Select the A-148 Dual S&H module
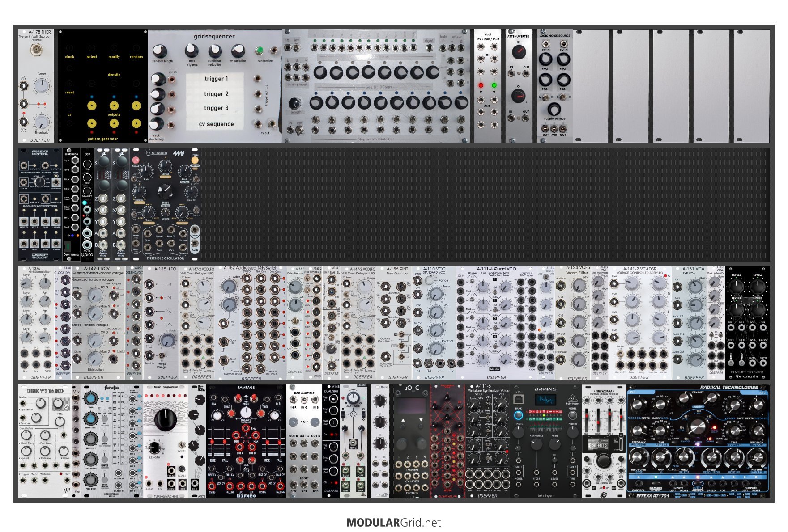788x532 pixels. pos(331,442)
